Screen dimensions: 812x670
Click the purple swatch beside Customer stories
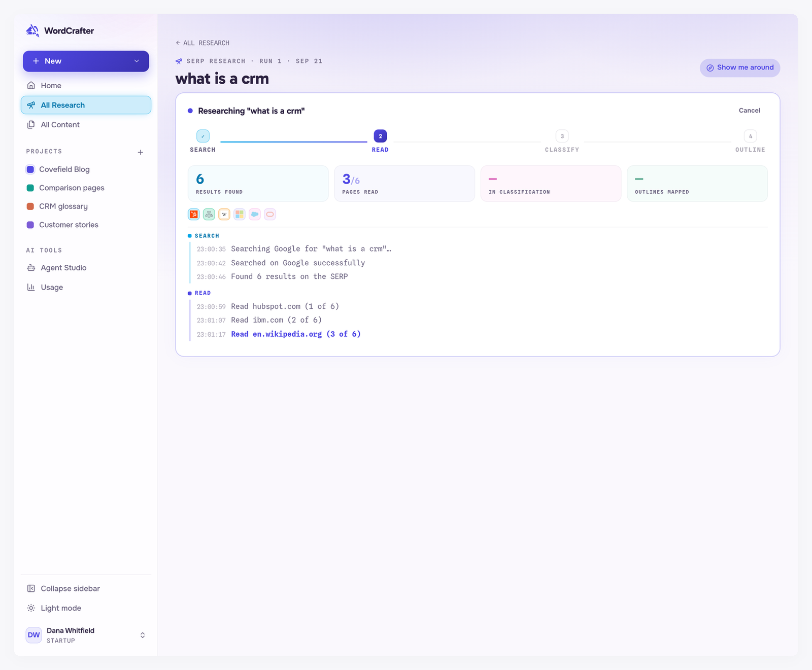point(30,225)
